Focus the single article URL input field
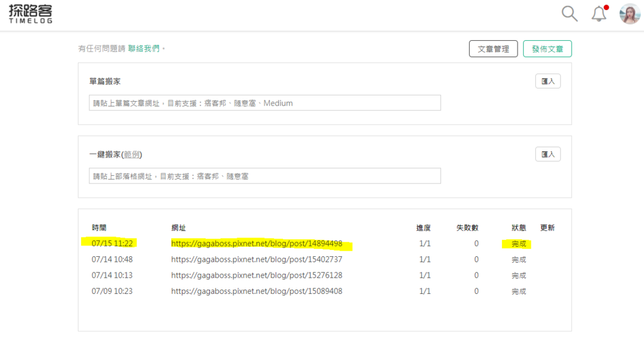644x341 pixels. point(265,103)
